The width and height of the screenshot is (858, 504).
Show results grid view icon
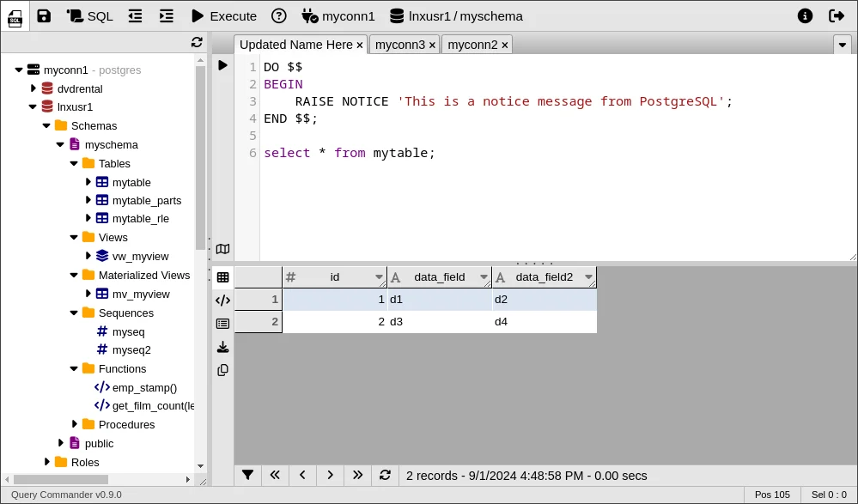[222, 276]
